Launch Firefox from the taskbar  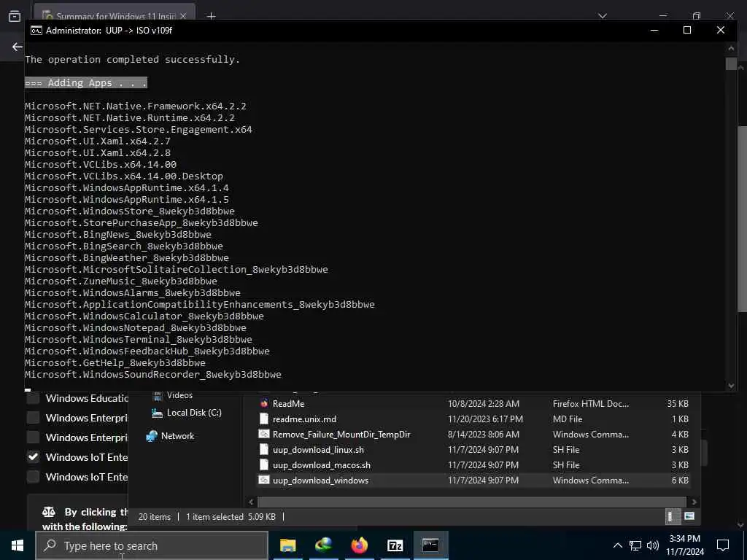[x=359, y=545]
